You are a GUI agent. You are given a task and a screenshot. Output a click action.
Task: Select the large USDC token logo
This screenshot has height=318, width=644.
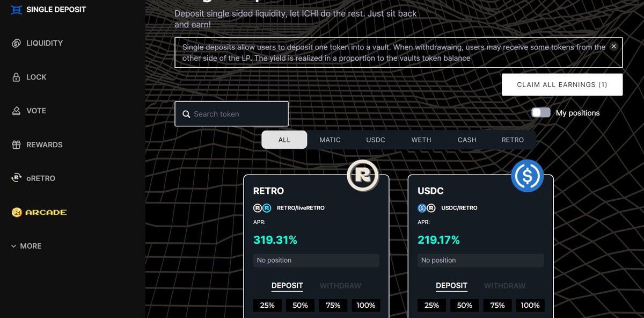tap(527, 175)
